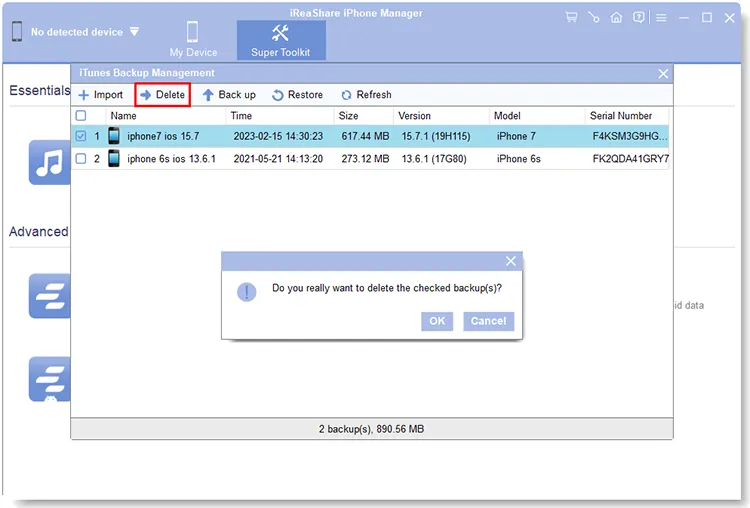
Task: Click the phone device icon at top left
Action: 17,32
